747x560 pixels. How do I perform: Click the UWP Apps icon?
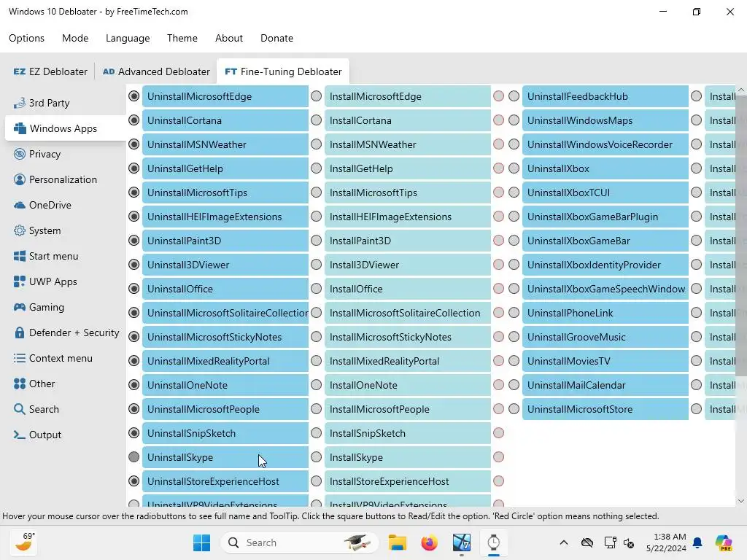(x=20, y=281)
